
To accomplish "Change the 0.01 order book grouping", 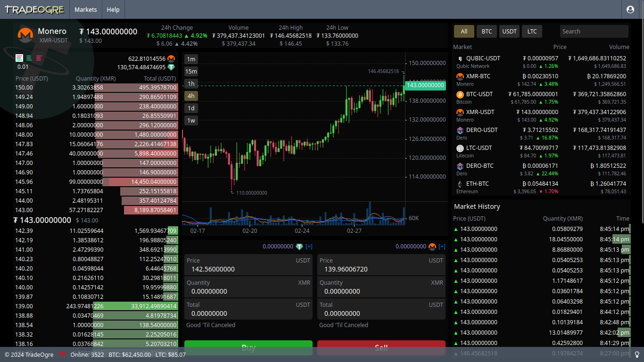I will click(x=23, y=67).
